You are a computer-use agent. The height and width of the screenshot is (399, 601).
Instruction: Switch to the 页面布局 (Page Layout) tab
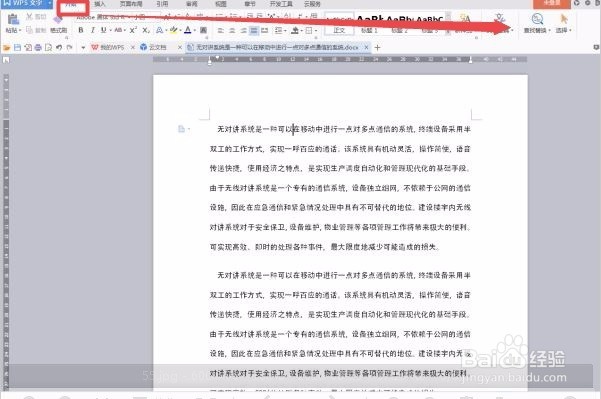pyautogui.click(x=131, y=4)
